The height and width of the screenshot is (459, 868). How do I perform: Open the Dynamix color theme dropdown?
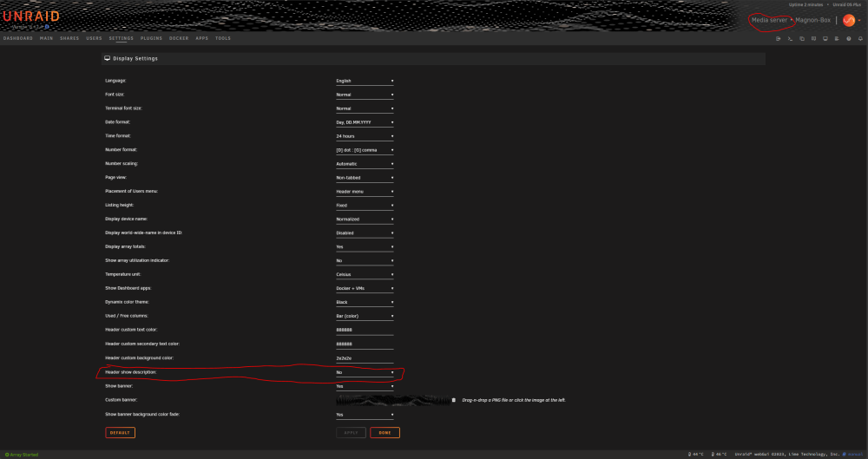[x=365, y=302]
